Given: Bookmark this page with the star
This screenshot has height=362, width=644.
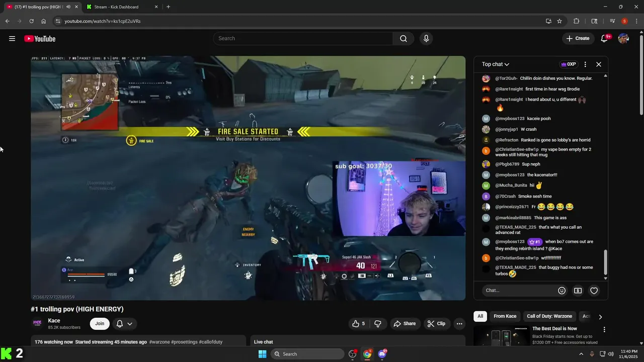Looking at the screenshot, I should [559, 21].
